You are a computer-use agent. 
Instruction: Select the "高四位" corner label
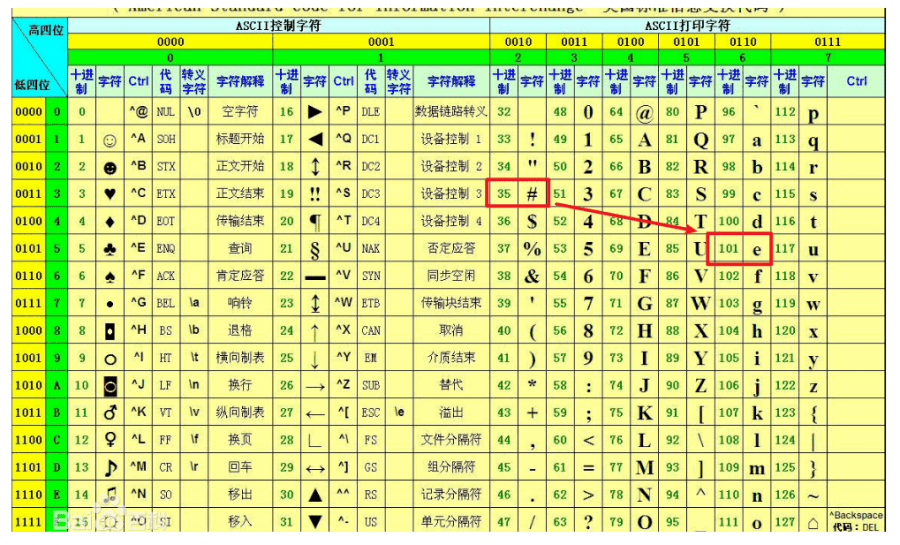[x=46, y=30]
